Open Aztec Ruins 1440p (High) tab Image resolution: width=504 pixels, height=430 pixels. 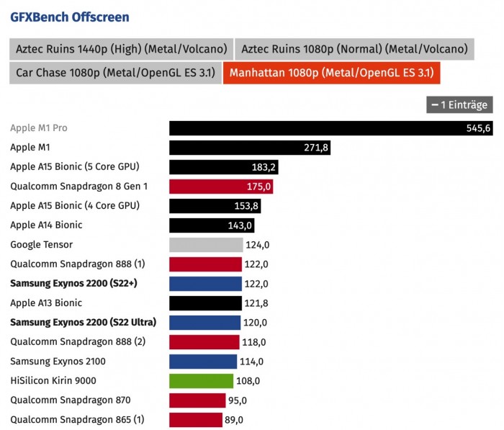tap(121, 49)
